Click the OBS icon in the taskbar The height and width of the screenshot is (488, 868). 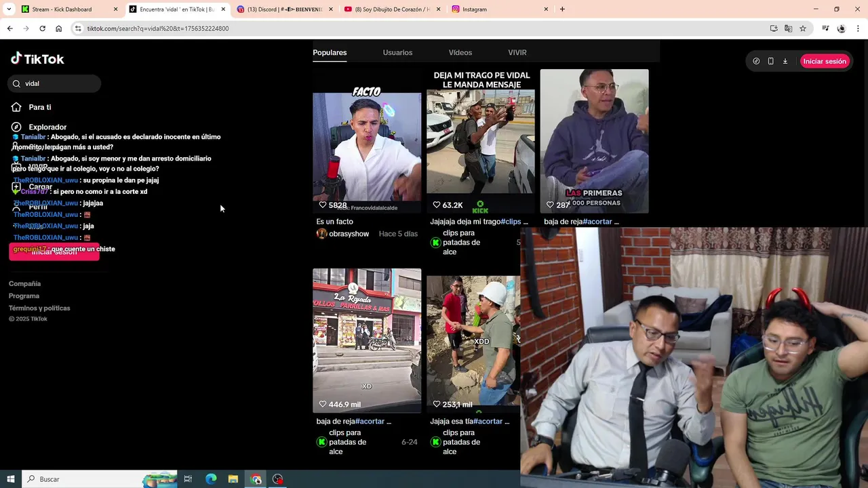277,479
